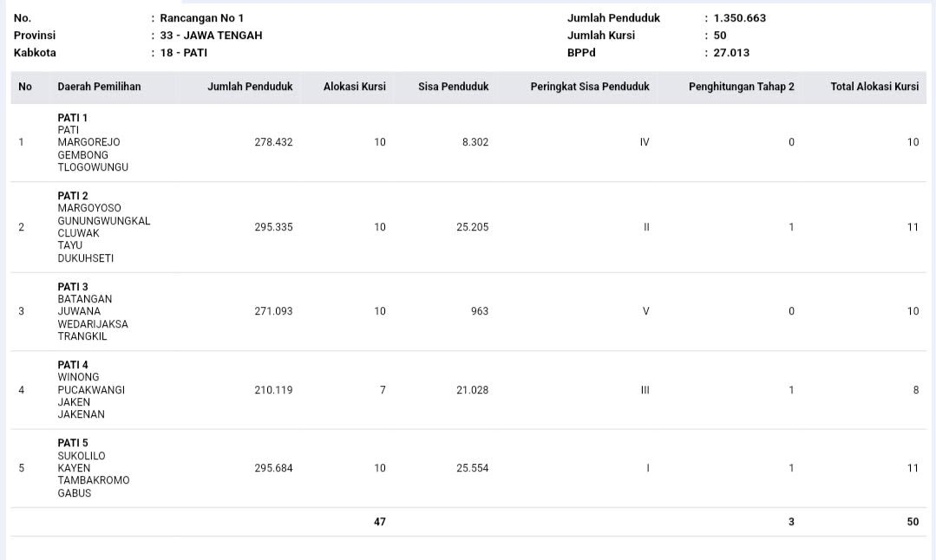Click the 'Jumlah Penduduk' column header
Image resolution: width=936 pixels, height=560 pixels.
(250, 87)
